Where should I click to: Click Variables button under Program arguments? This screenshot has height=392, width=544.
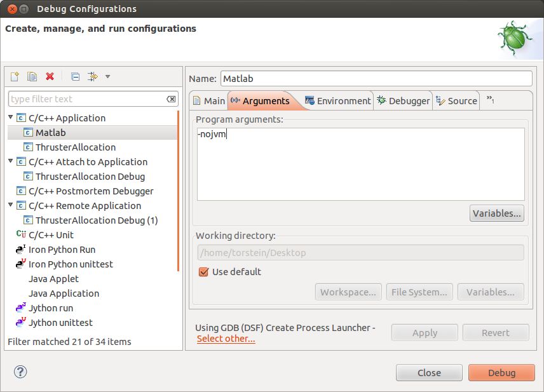pyautogui.click(x=497, y=213)
